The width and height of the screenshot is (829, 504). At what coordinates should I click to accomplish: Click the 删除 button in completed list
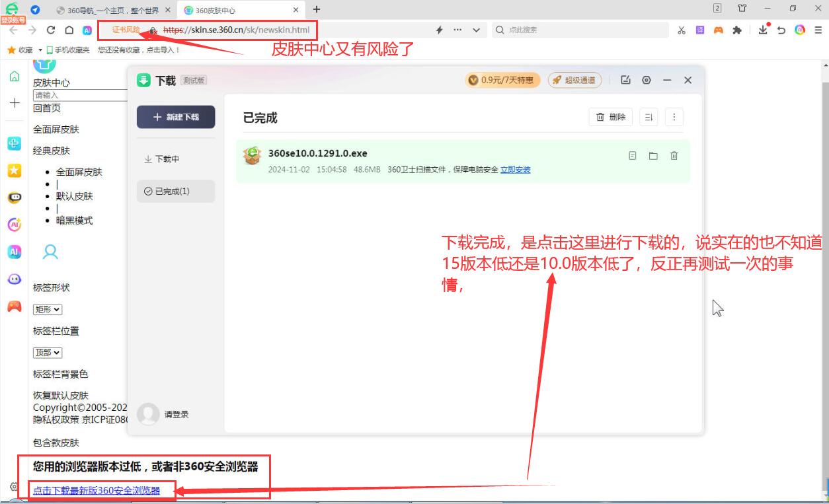[x=611, y=117]
